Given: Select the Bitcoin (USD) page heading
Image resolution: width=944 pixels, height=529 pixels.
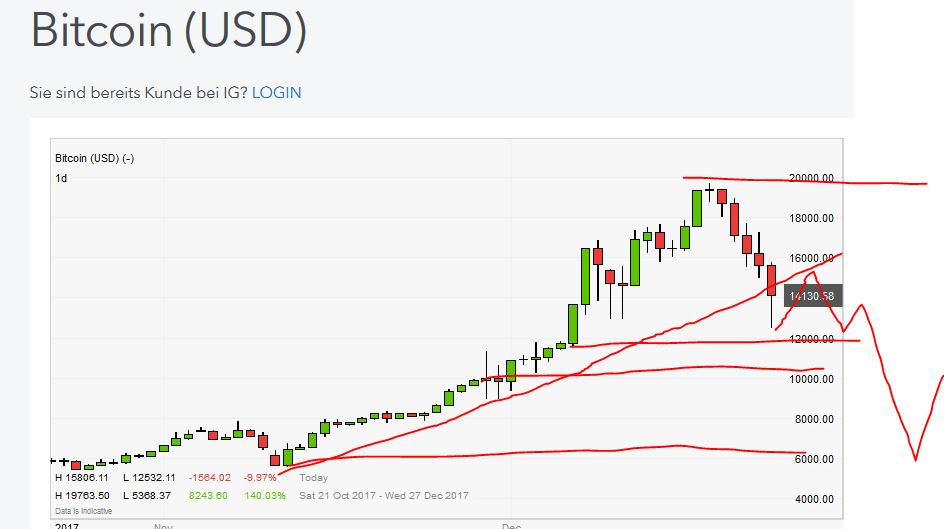Looking at the screenshot, I should (169, 30).
